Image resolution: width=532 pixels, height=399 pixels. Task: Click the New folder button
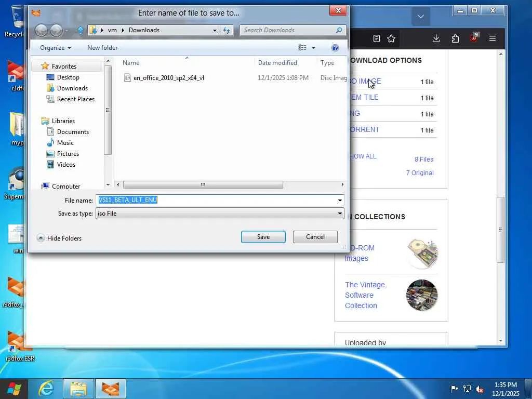tap(102, 48)
